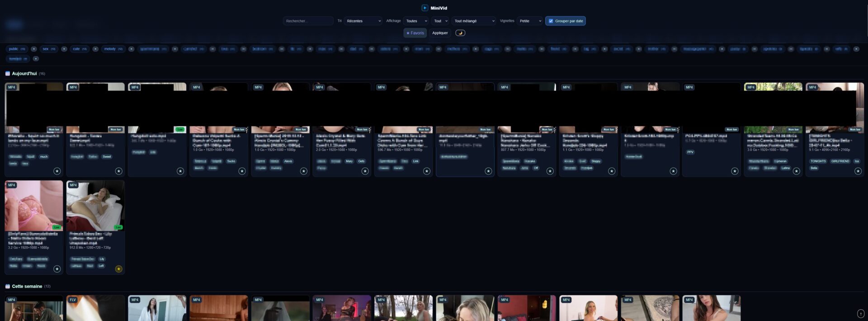Click the MiniVid play logo icon

click(x=425, y=8)
